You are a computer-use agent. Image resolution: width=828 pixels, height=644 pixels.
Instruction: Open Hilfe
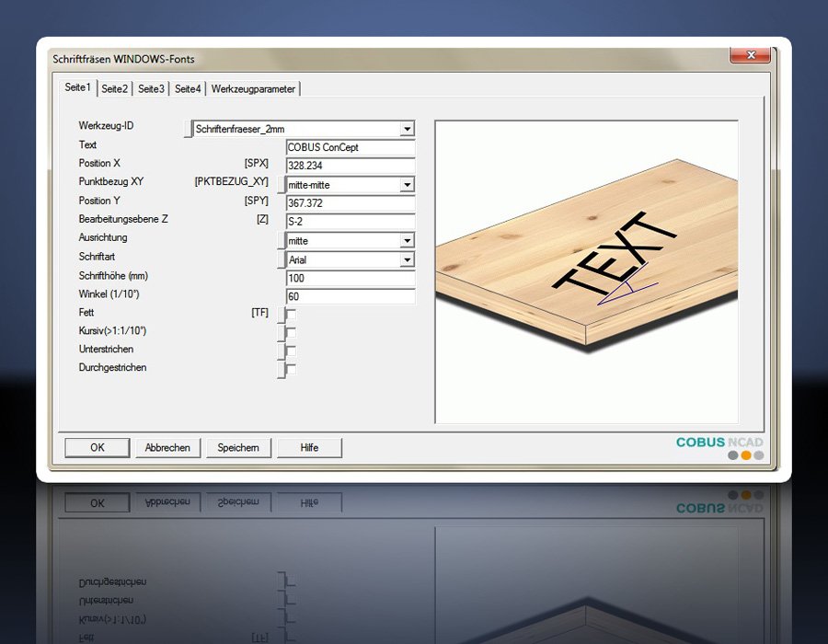[309, 448]
